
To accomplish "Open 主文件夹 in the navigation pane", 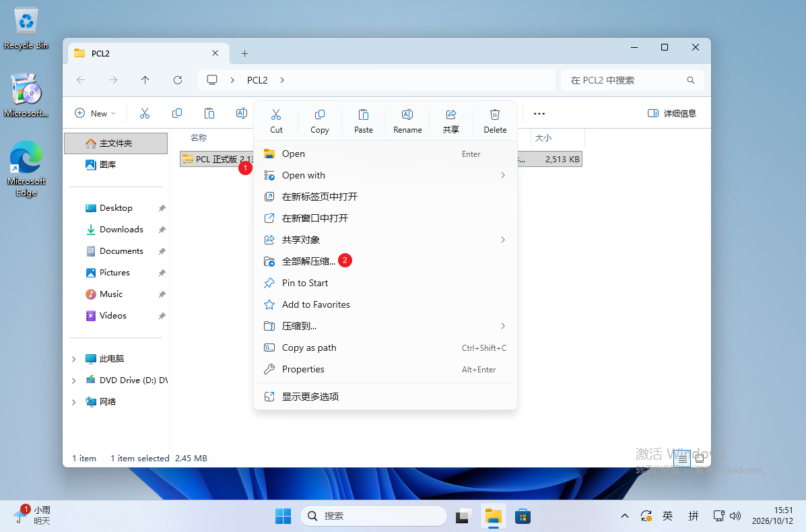I will tap(116, 143).
